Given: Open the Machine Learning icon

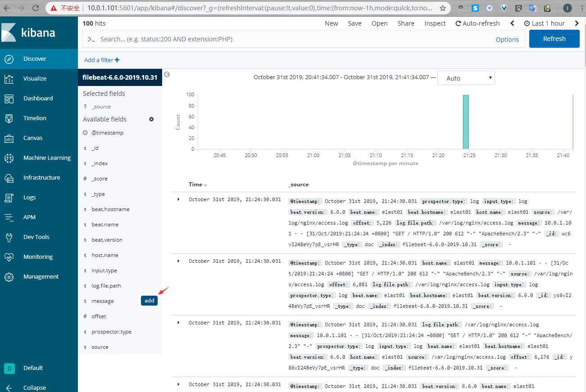Looking at the screenshot, I should coord(9,158).
